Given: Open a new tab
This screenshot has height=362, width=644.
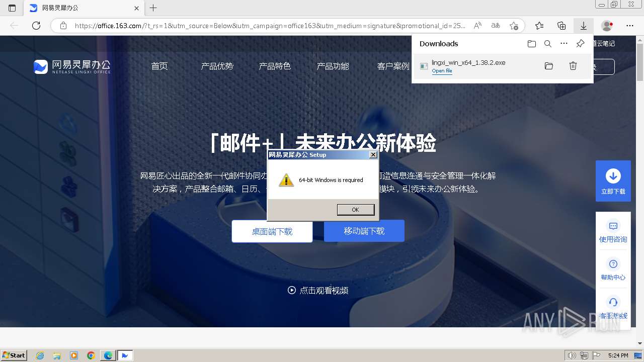Looking at the screenshot, I should pyautogui.click(x=153, y=8).
